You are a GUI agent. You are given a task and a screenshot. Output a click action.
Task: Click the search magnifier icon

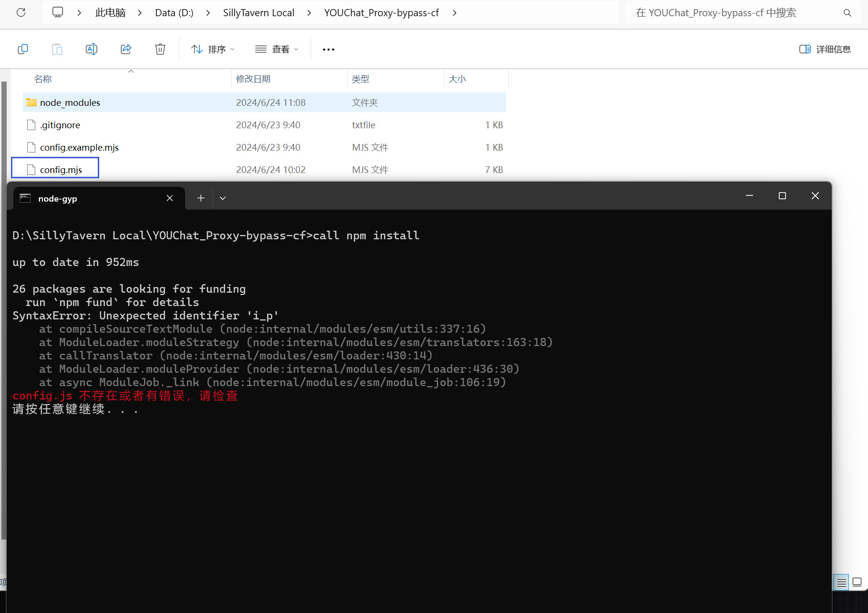pos(847,13)
